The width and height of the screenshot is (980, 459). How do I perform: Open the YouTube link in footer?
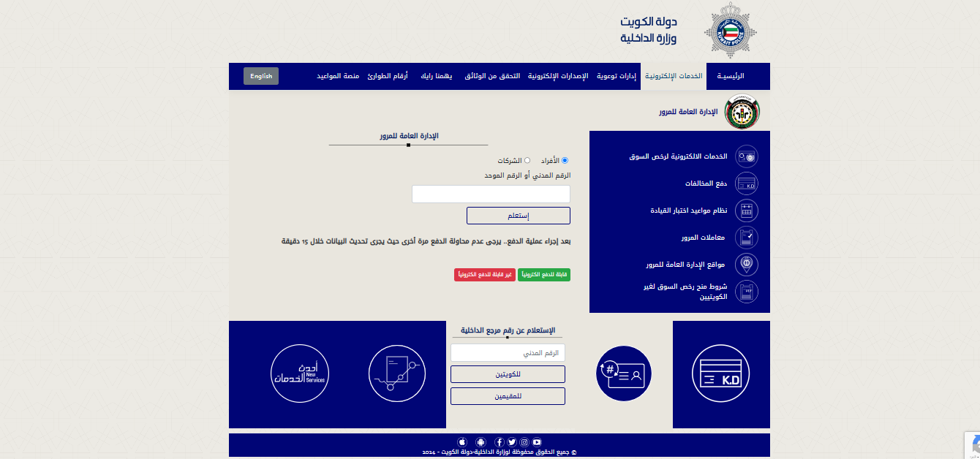(537, 442)
